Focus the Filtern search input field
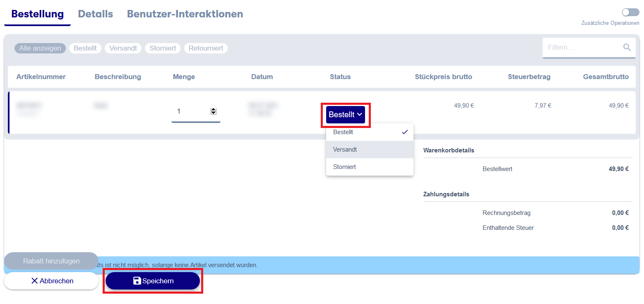 (x=582, y=47)
